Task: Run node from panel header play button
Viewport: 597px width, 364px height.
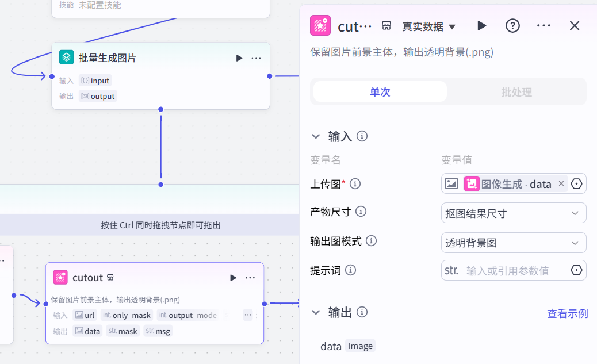Action: 481,25
